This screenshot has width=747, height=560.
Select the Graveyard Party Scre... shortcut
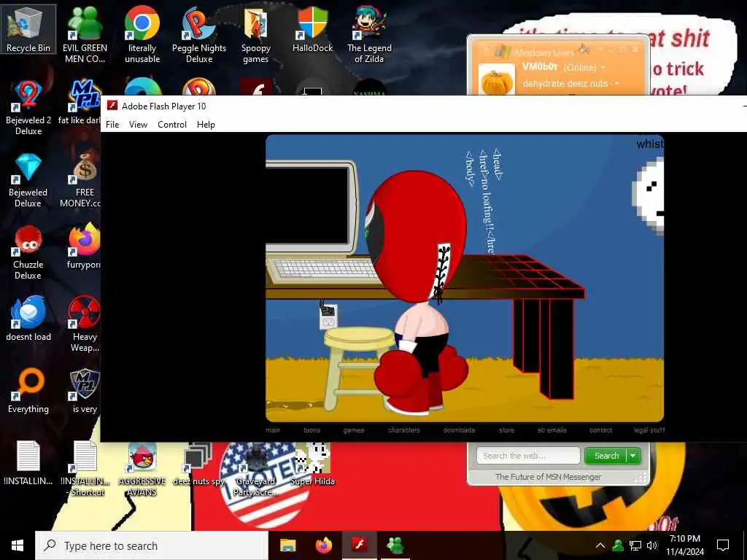(255, 469)
